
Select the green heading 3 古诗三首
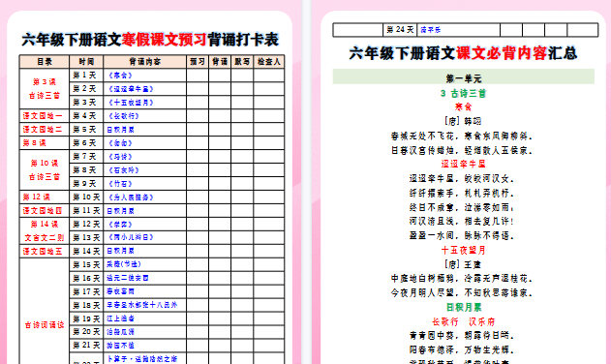coord(463,94)
